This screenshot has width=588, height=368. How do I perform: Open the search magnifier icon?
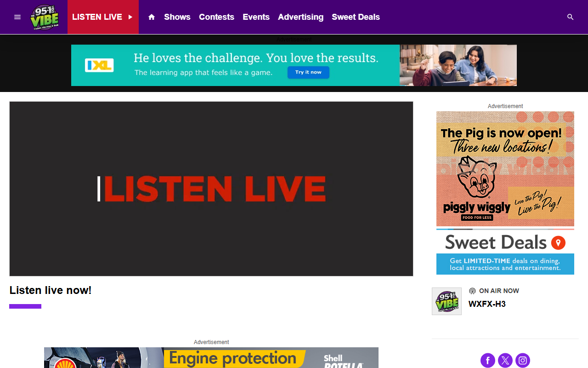click(571, 17)
